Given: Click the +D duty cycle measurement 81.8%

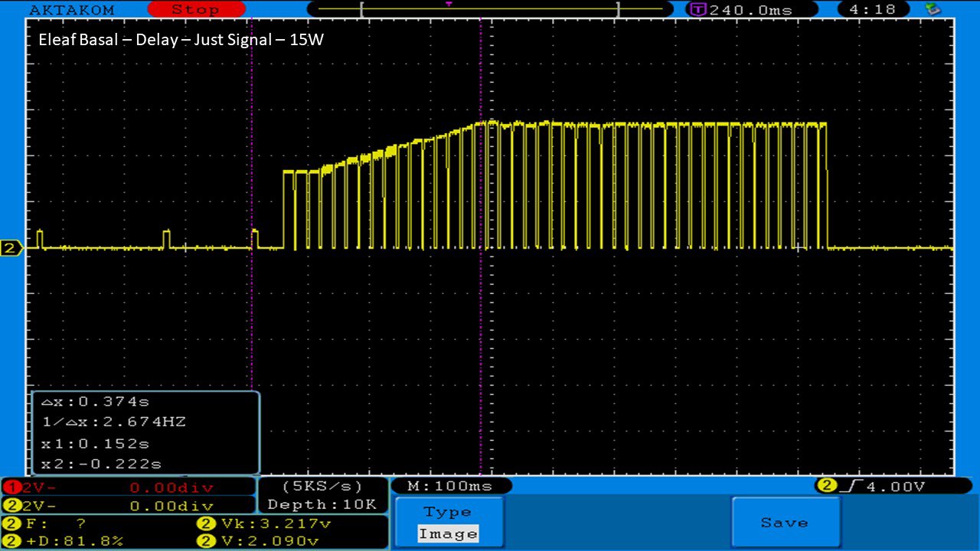Looking at the screenshot, I should pyautogui.click(x=65, y=541).
